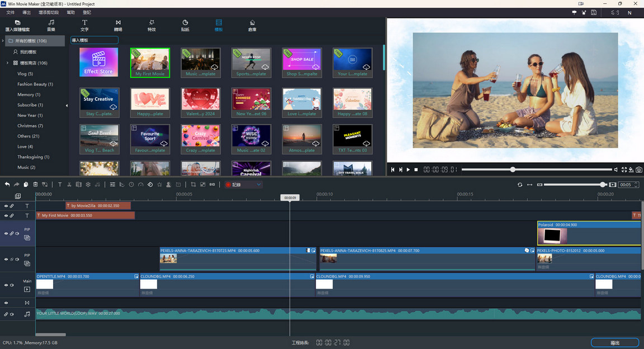Click the music note Audio tab icon
The height and width of the screenshot is (349, 644).
[x=51, y=23]
